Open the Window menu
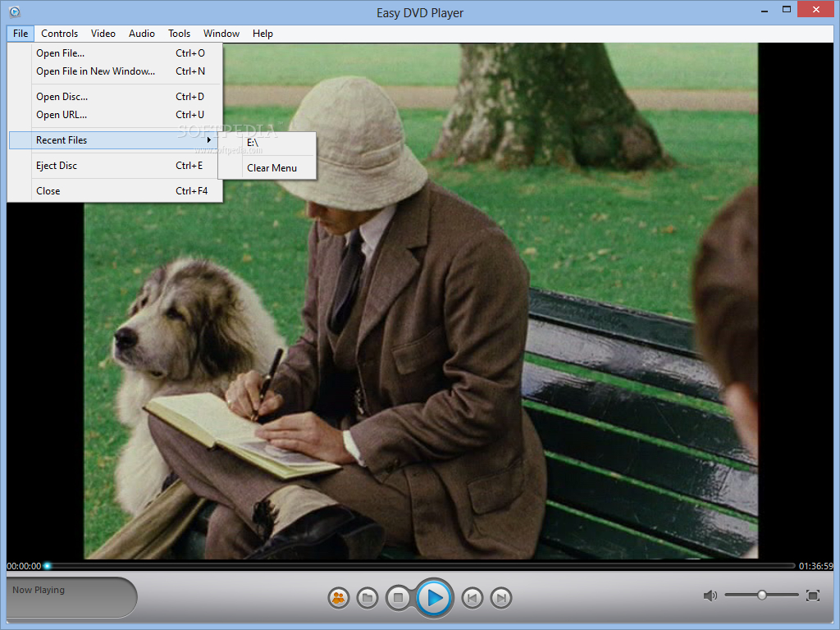This screenshot has height=630, width=840. click(x=221, y=33)
